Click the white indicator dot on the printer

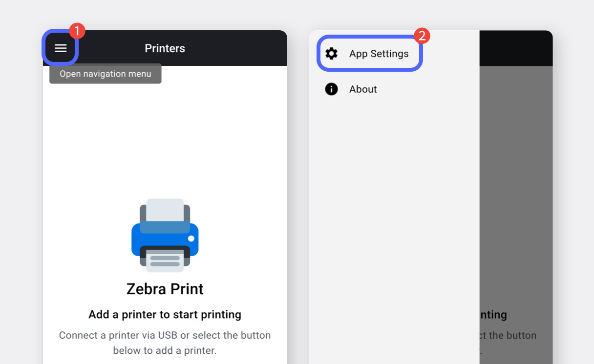tap(191, 239)
